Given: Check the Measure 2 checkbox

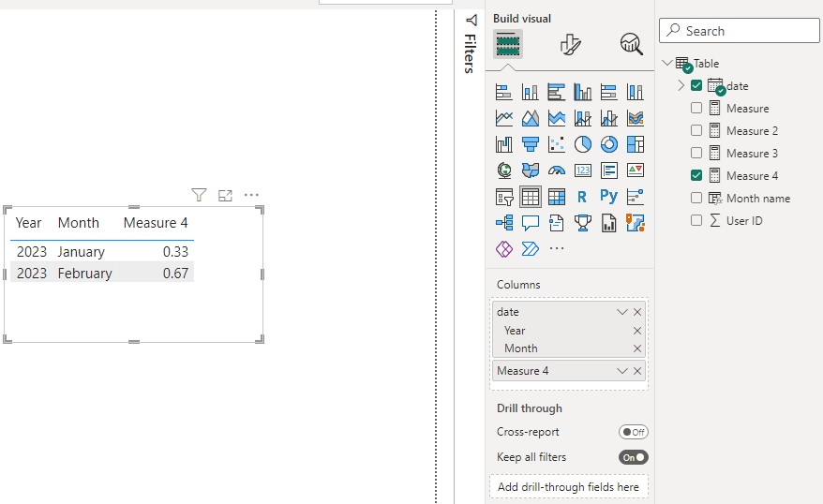Looking at the screenshot, I should 696,130.
